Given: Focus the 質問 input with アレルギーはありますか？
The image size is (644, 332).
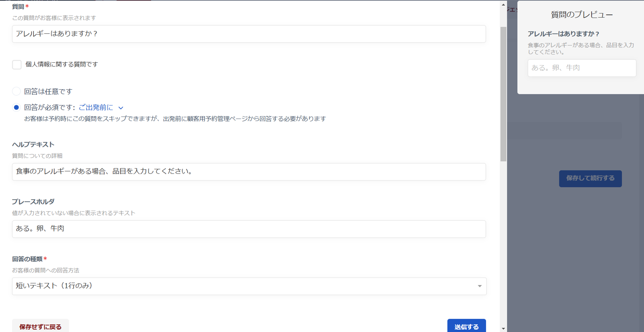Looking at the screenshot, I should (249, 34).
